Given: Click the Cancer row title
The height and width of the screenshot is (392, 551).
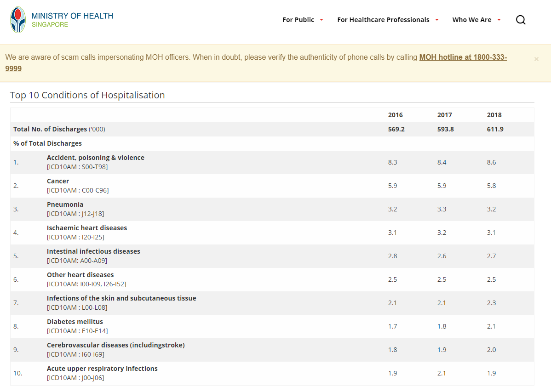Looking at the screenshot, I should [58, 181].
